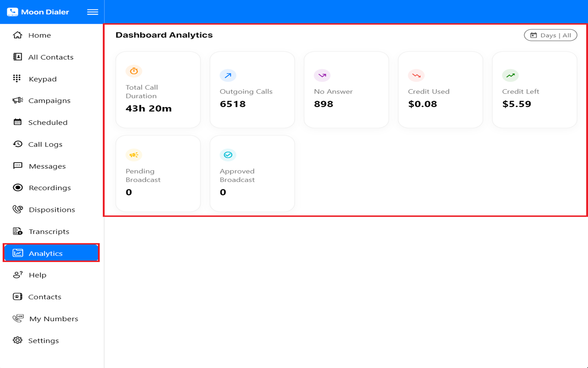The height and width of the screenshot is (368, 588).
Task: Click the Credit Used downward trend icon
Action: click(x=416, y=75)
